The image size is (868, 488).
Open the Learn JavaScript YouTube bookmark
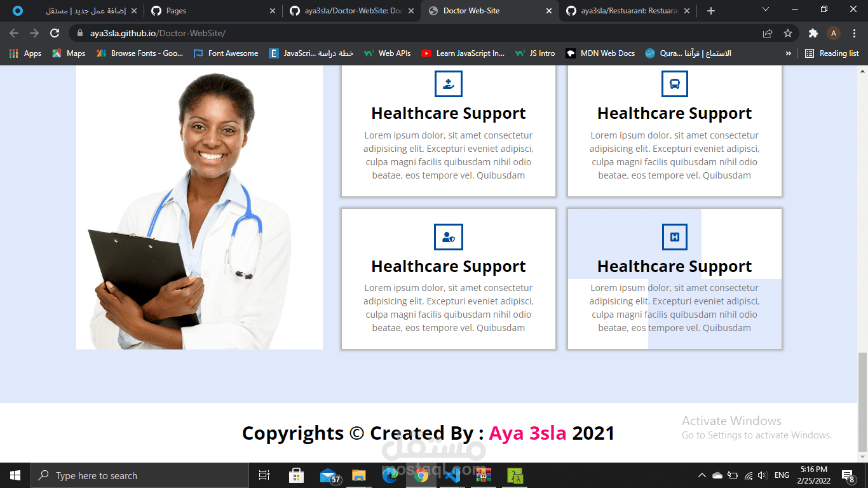click(463, 53)
